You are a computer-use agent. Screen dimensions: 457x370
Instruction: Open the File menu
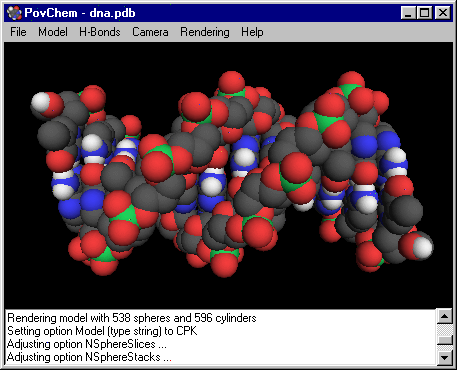[18, 32]
